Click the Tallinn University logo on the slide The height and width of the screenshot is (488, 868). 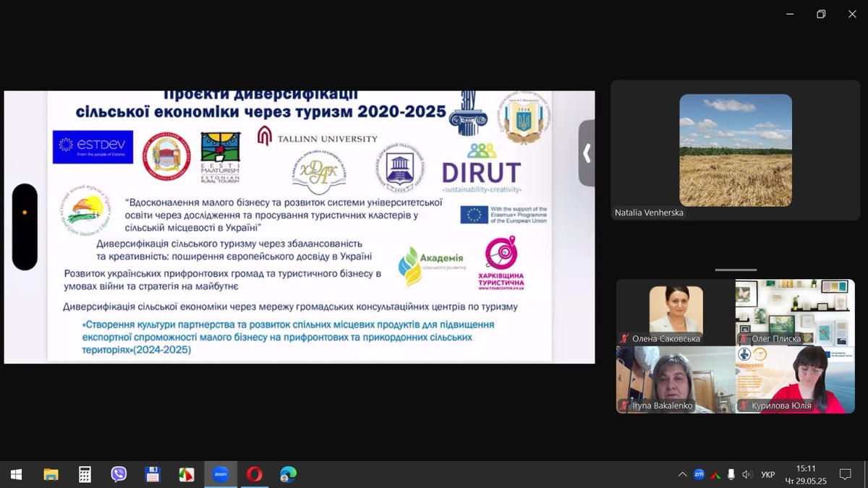coord(318,137)
